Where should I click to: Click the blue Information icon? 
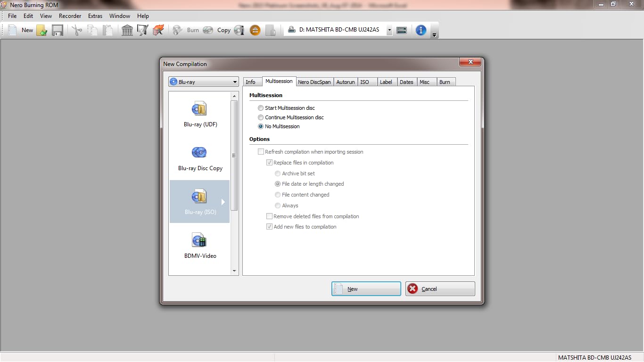tap(421, 30)
